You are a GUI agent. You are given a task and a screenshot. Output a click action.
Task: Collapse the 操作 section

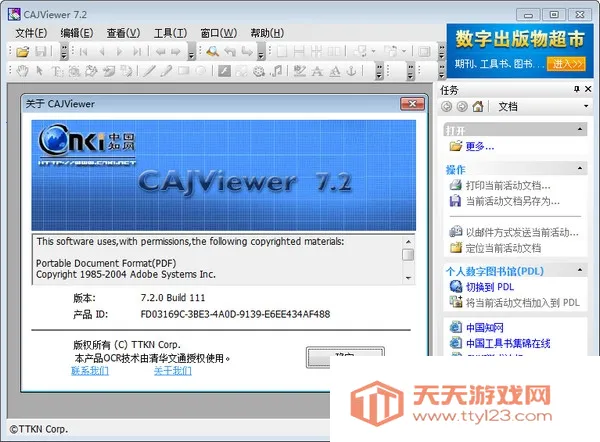pos(580,168)
